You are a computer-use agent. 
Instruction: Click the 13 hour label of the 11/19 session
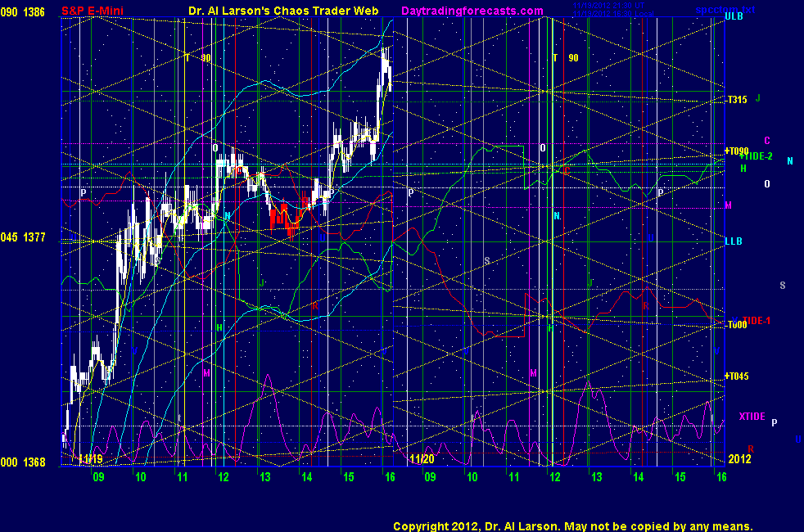coord(264,477)
